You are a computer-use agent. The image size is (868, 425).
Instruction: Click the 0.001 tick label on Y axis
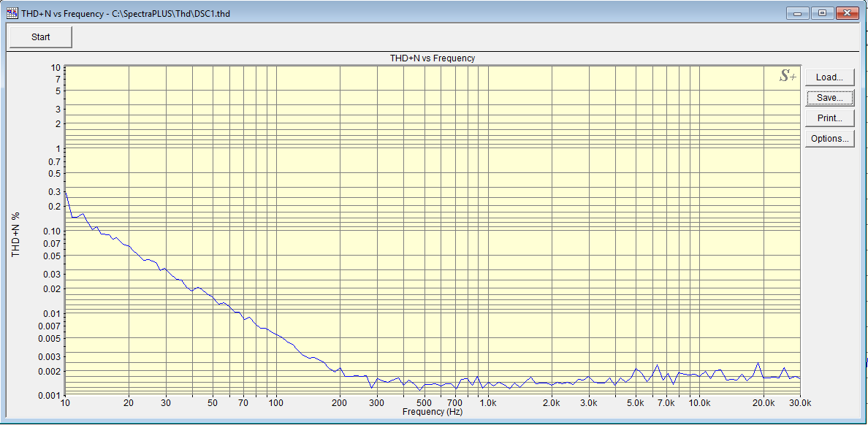point(50,395)
